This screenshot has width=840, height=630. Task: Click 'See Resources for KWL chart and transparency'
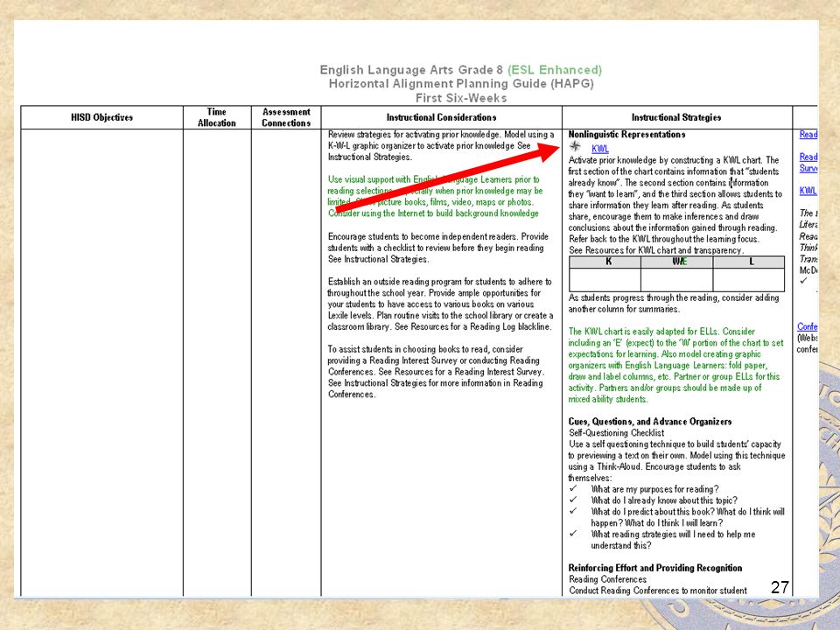point(656,250)
